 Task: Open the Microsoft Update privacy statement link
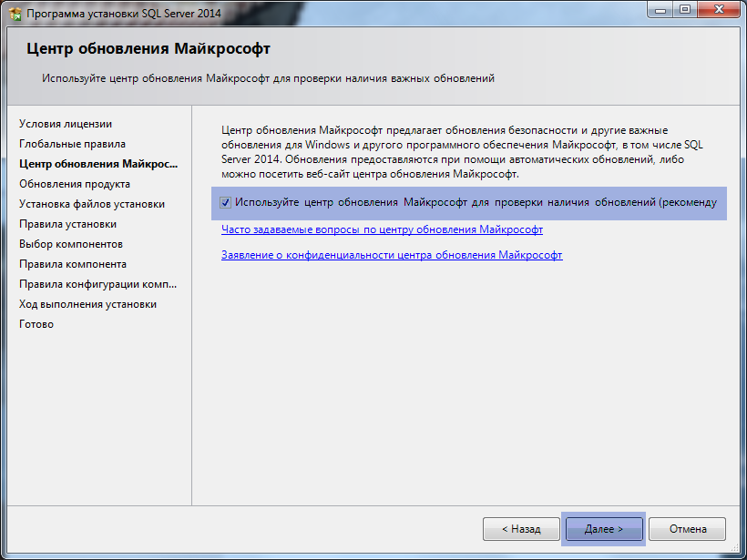[x=392, y=255]
